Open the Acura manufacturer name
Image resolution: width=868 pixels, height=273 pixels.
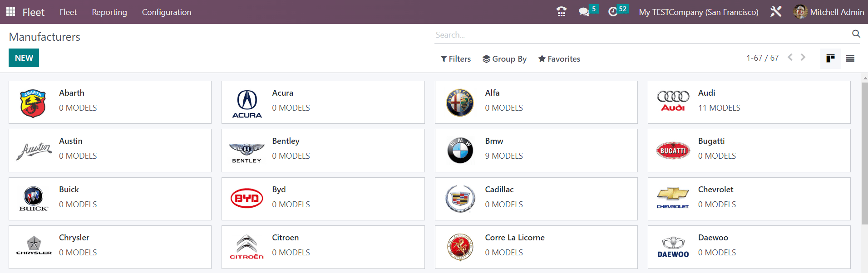(x=282, y=93)
